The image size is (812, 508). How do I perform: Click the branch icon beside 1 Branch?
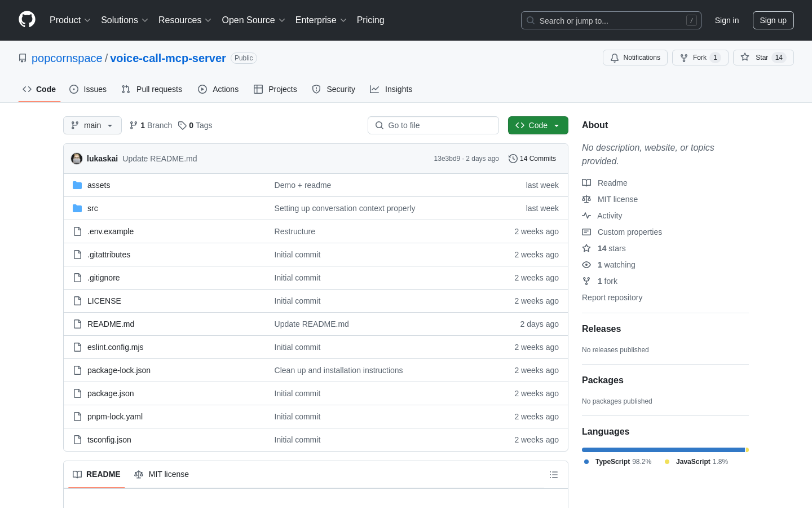click(134, 125)
